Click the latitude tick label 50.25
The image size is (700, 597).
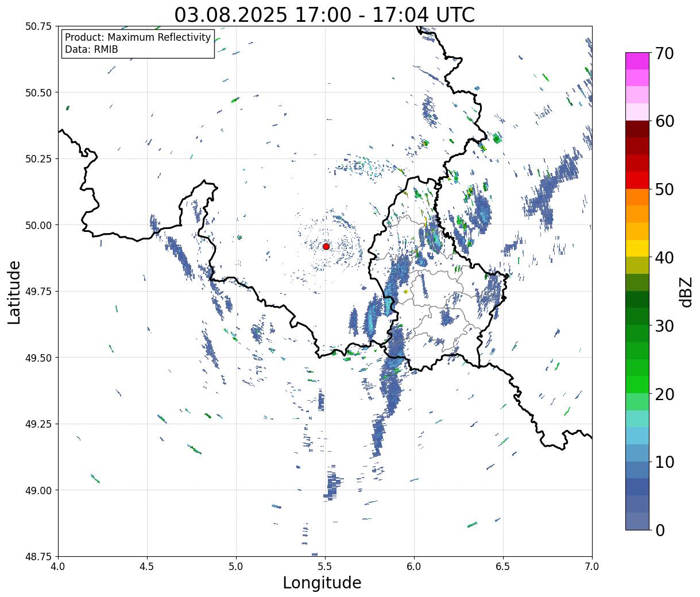pos(38,159)
